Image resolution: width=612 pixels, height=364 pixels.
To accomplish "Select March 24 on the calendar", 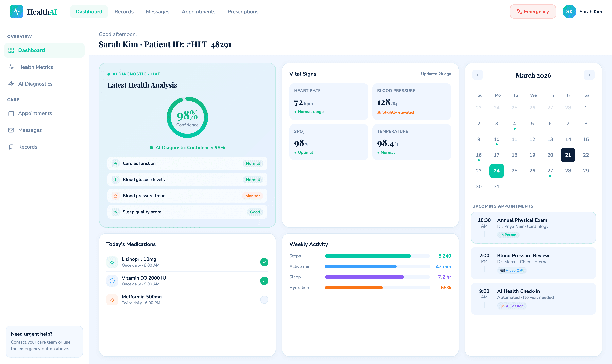I will [x=497, y=171].
